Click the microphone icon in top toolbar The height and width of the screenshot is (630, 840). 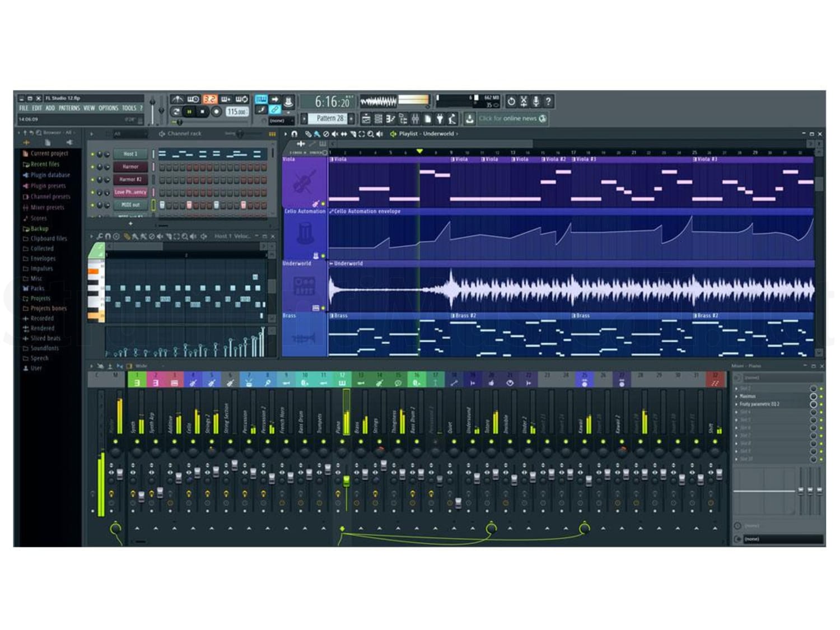click(536, 101)
